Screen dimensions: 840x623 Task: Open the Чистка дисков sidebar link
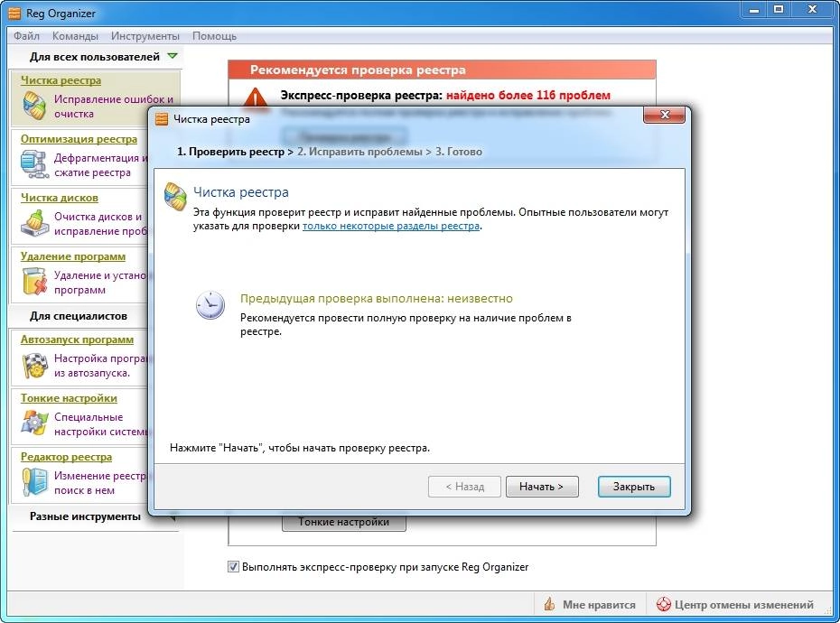(x=59, y=199)
